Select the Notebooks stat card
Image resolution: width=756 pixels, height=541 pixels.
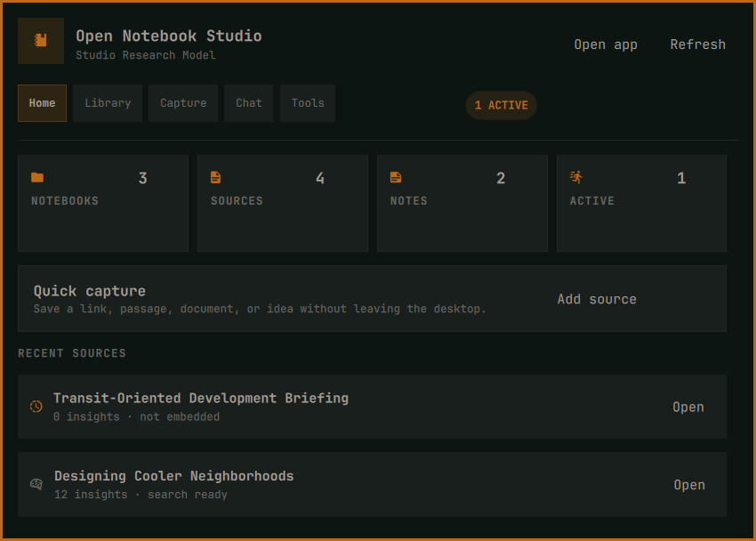coord(103,203)
